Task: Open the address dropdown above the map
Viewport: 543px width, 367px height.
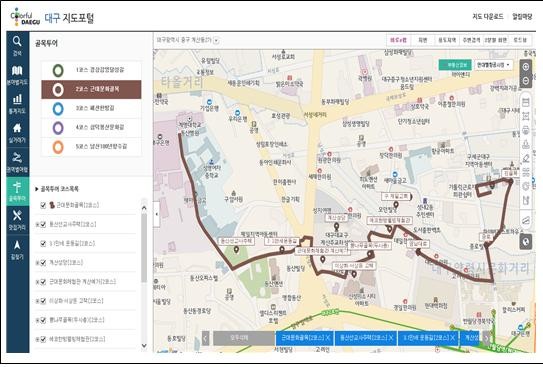Action: click(x=216, y=41)
